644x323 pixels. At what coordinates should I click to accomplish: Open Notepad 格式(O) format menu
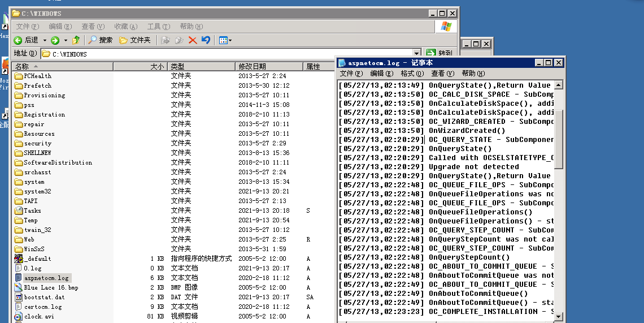(x=412, y=73)
